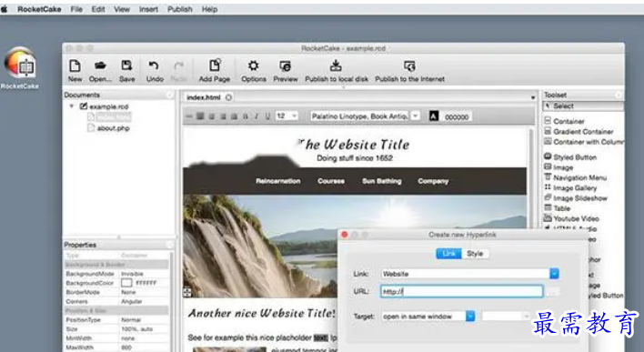This screenshot has width=644, height=352.
Task: Collapse the example.rcd tree node
Action: pyautogui.click(x=72, y=106)
